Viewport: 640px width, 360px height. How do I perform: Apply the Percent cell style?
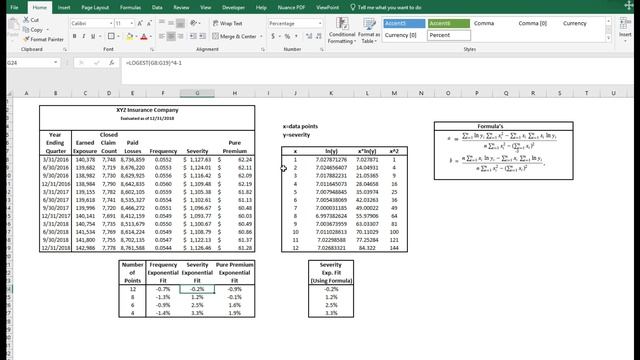(x=449, y=35)
